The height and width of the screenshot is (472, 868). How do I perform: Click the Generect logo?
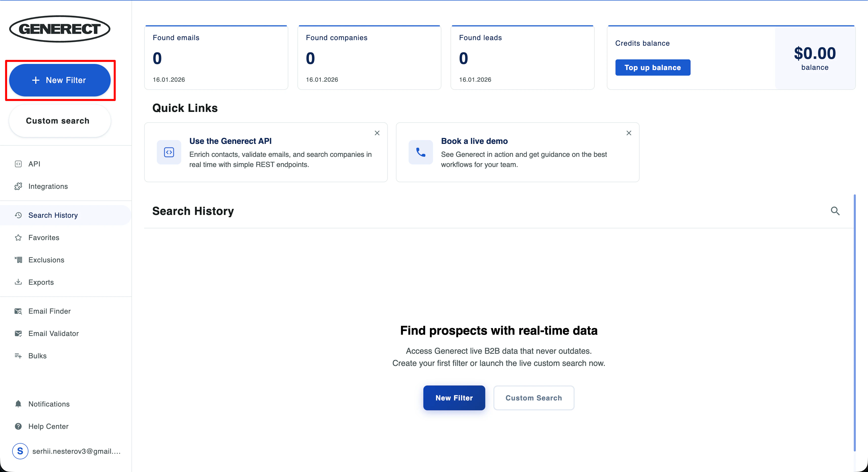click(x=60, y=29)
